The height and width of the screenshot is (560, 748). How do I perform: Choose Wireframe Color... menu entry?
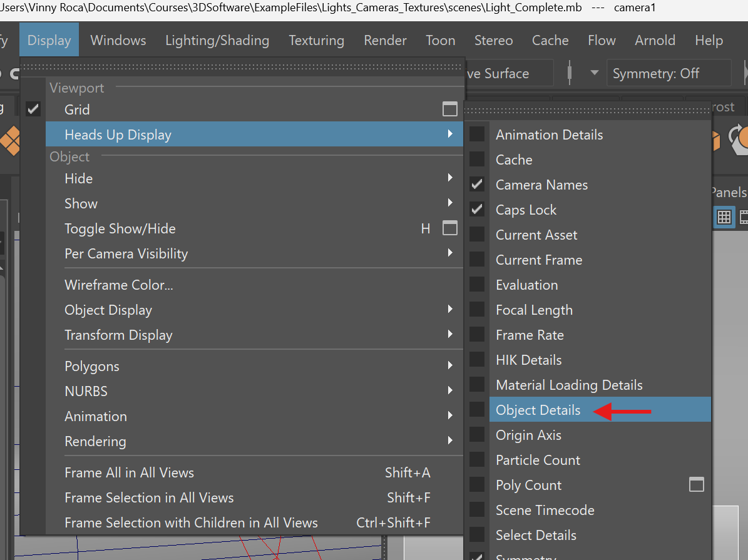[x=119, y=285]
